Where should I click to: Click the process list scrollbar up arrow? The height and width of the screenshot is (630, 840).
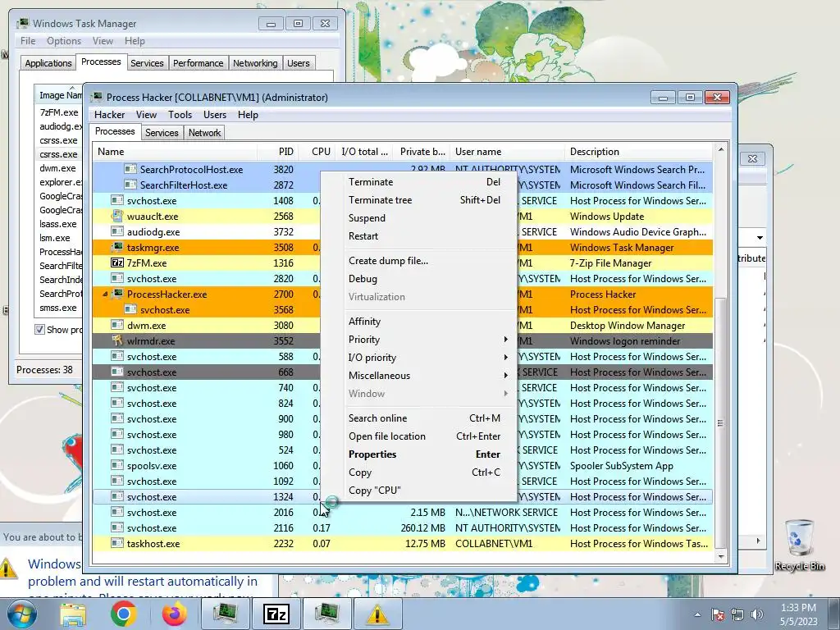tap(720, 149)
